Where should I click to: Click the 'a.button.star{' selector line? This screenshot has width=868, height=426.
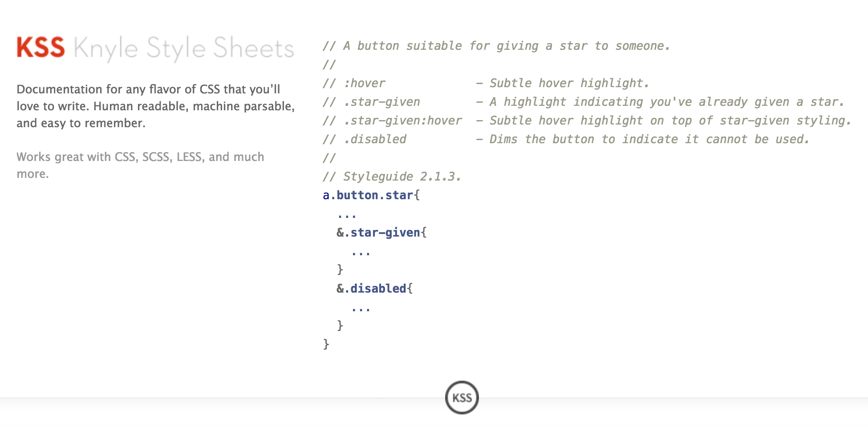click(x=371, y=195)
